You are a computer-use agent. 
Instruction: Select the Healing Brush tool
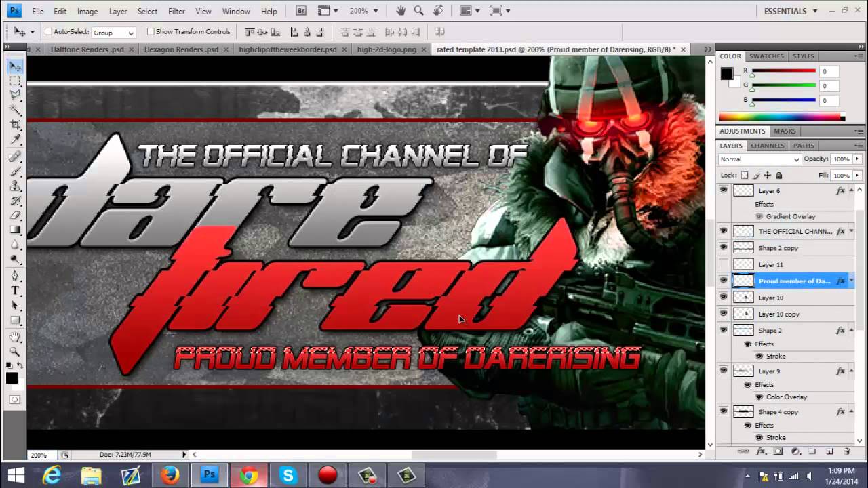(x=15, y=157)
